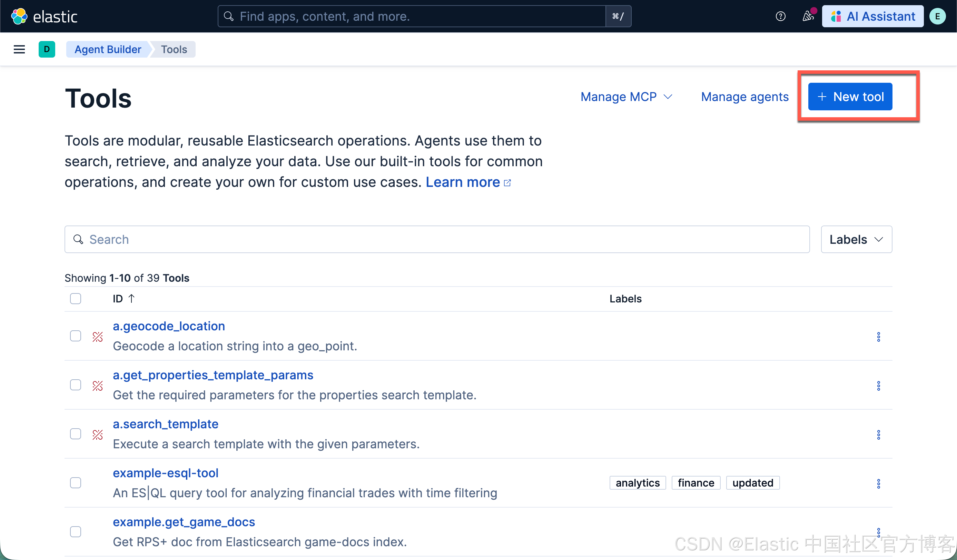
Task: Expand the Manage MCP dropdown
Action: click(626, 97)
